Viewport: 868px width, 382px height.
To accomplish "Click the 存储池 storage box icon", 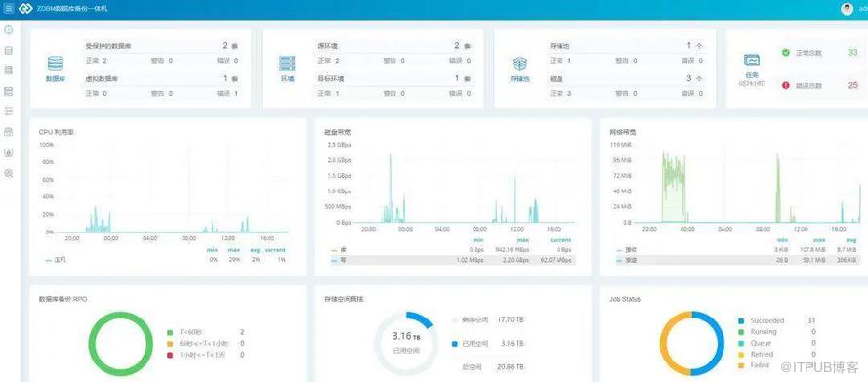I will [519, 64].
